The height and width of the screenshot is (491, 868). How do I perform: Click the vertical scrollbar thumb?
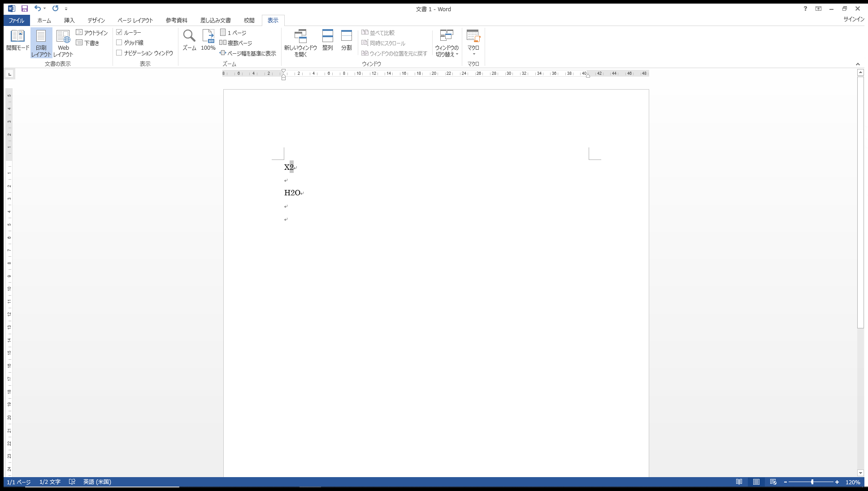coord(860,202)
